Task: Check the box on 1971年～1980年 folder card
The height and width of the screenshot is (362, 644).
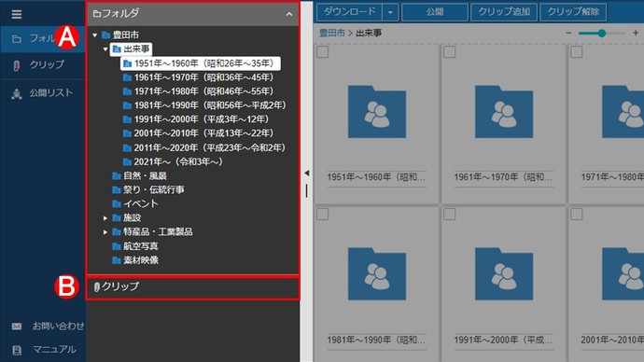Action: (576, 52)
